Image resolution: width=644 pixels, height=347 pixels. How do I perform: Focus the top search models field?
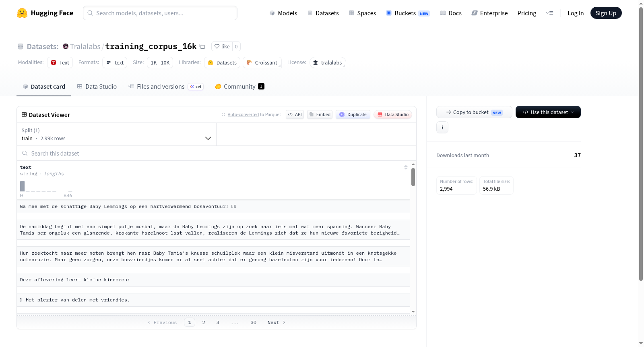[160, 13]
